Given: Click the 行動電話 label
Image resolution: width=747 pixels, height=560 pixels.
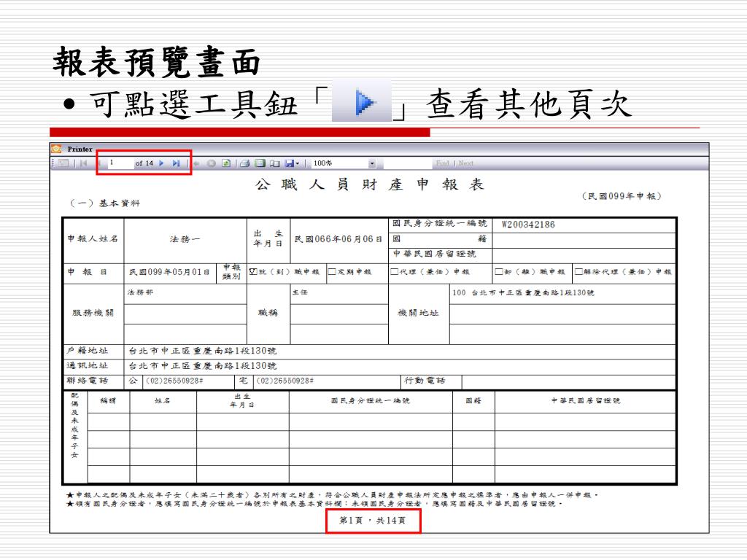Looking at the screenshot, I should 425,381.
